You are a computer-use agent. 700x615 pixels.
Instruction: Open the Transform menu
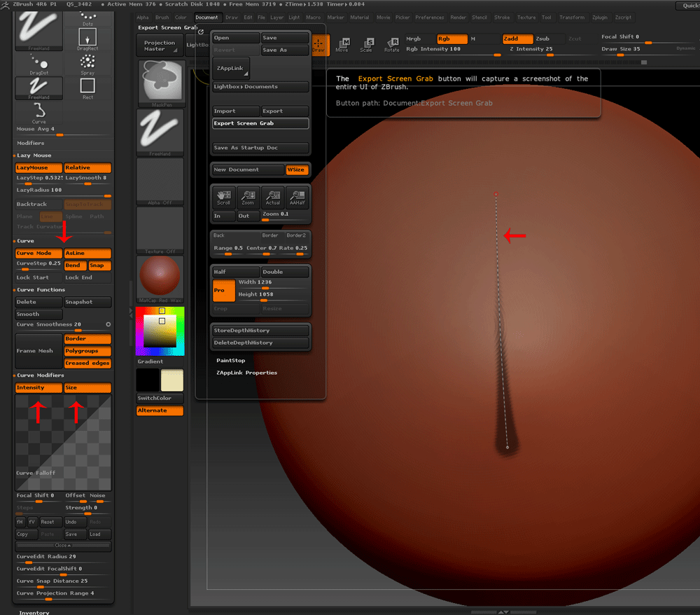pos(572,18)
